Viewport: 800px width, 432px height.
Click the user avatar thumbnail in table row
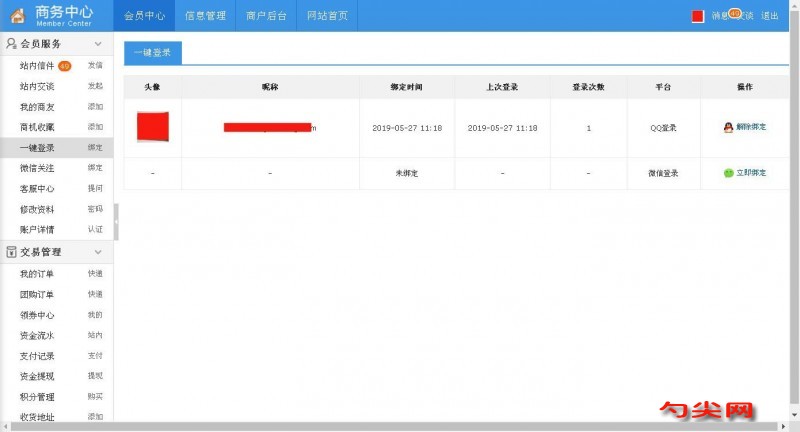pyautogui.click(x=152, y=127)
